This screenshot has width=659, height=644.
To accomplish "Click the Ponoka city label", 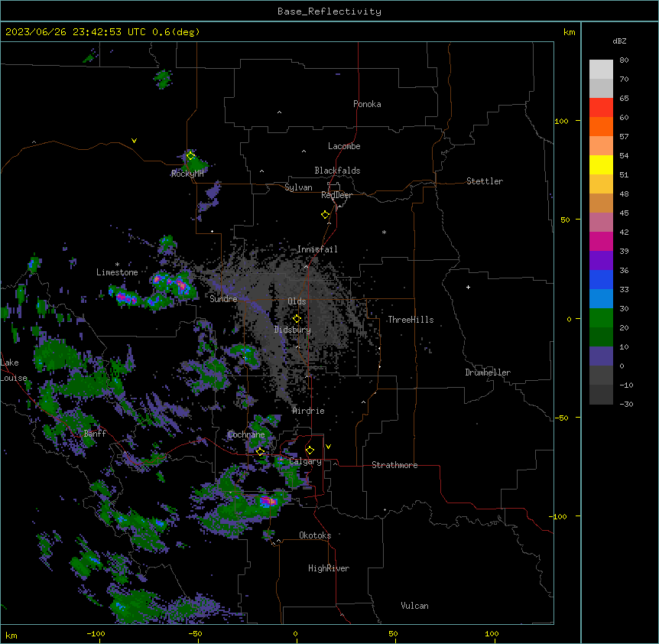I will click(x=367, y=104).
